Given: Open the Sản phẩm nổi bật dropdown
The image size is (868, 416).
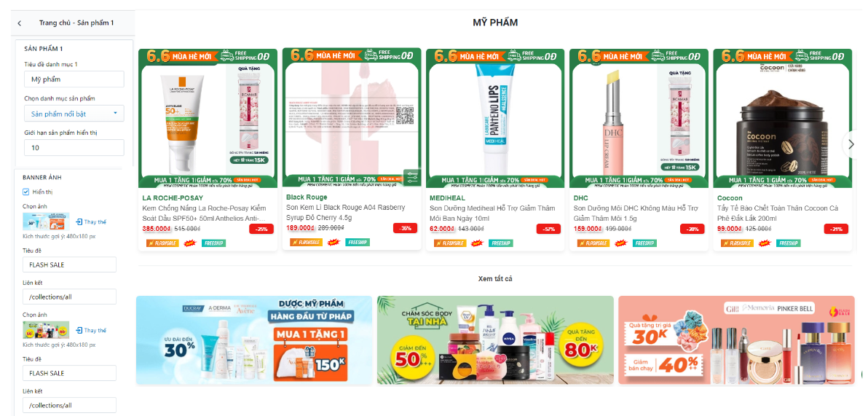Looking at the screenshot, I should (74, 114).
